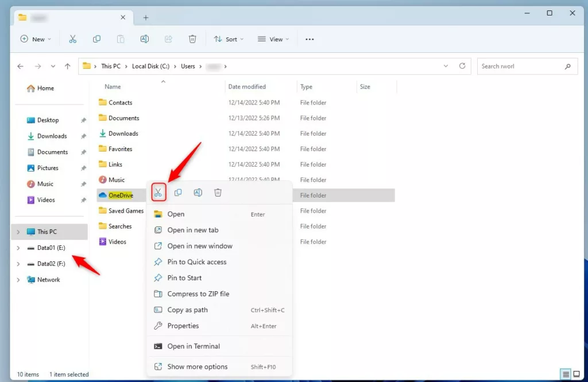
Task: Select Show more options menu entry
Action: [x=197, y=366]
